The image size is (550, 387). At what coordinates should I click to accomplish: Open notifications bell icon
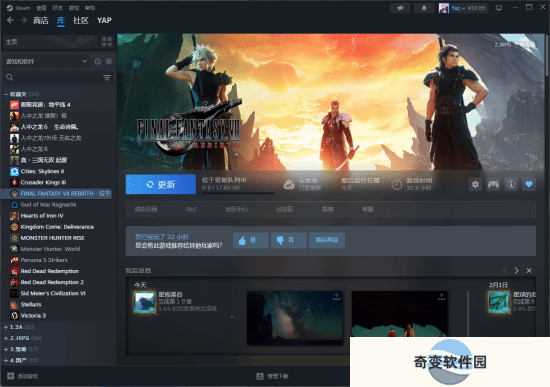click(x=424, y=8)
